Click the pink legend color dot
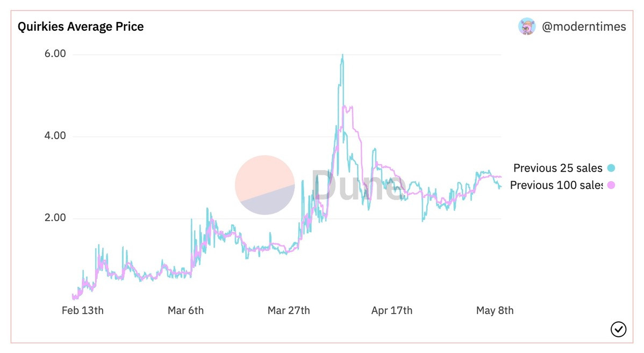The image size is (644, 353). pos(611,185)
